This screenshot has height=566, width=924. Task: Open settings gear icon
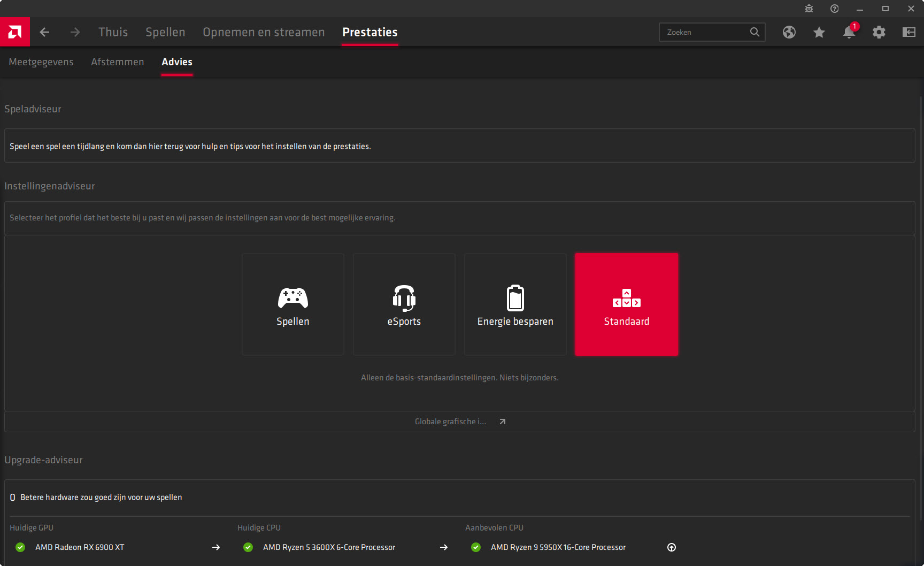[879, 32]
